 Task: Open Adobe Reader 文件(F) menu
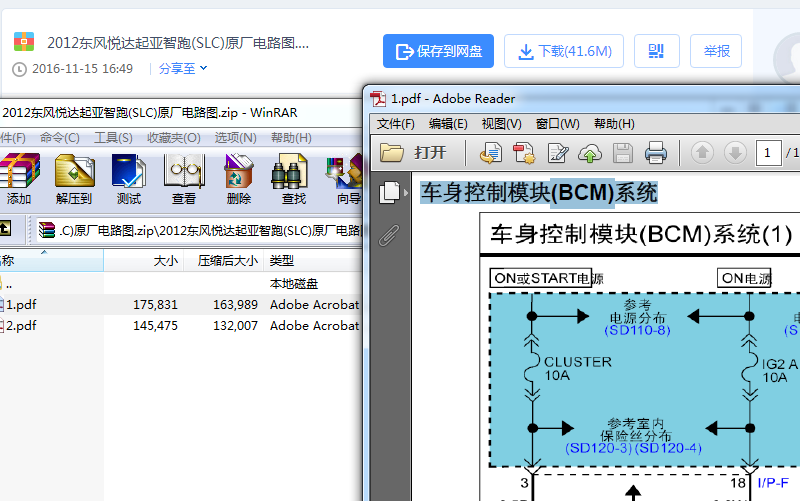[395, 124]
